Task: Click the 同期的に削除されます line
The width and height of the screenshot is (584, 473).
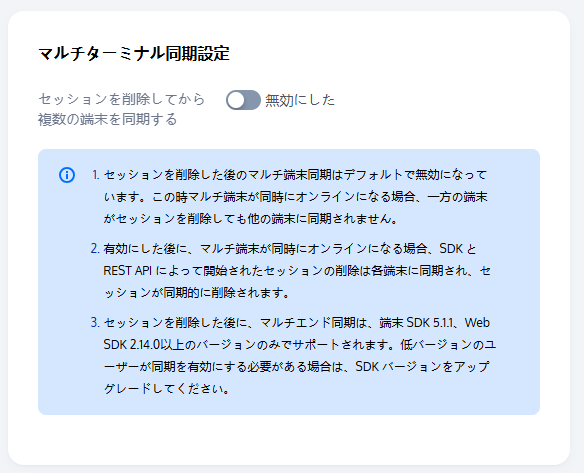Action: 196,293
